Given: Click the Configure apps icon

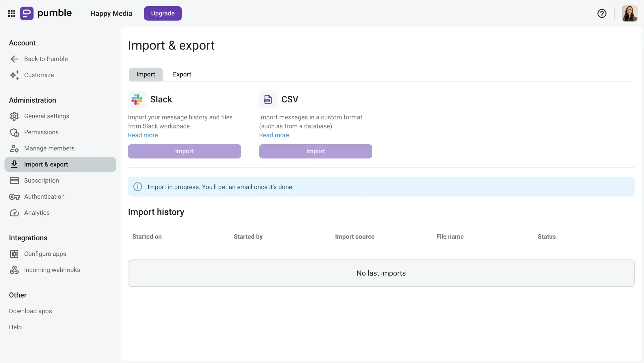Looking at the screenshot, I should 14,254.
